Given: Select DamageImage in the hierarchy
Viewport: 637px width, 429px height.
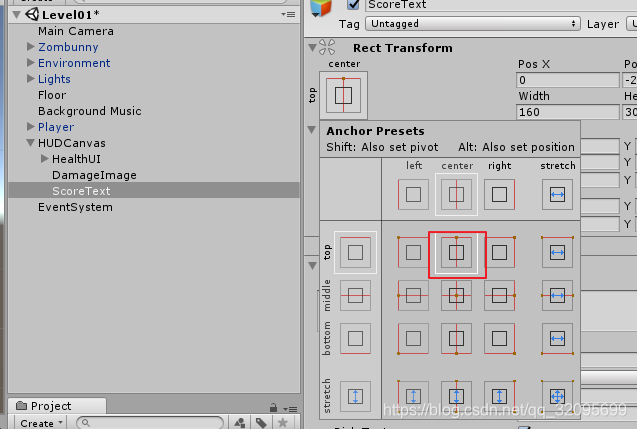Looking at the screenshot, I should [x=94, y=175].
